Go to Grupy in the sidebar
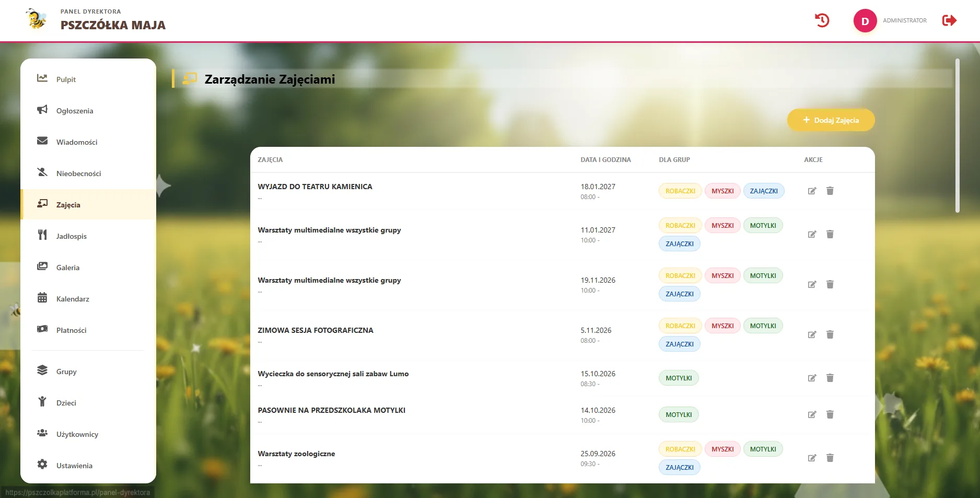The height and width of the screenshot is (498, 980). (x=88, y=372)
